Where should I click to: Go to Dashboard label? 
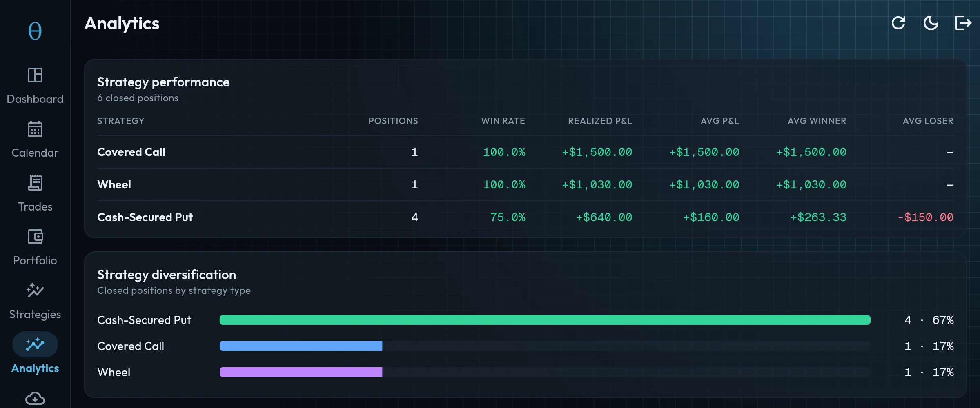pyautogui.click(x=35, y=99)
